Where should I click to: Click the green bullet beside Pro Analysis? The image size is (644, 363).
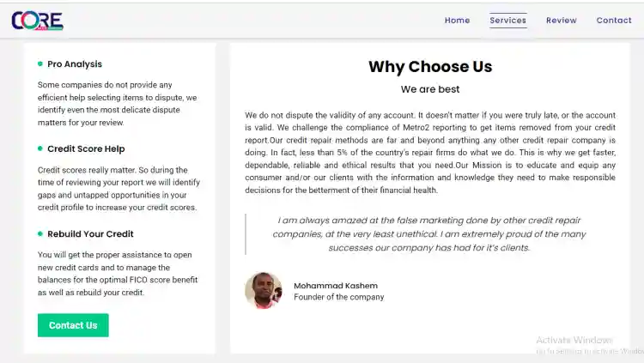click(x=40, y=64)
